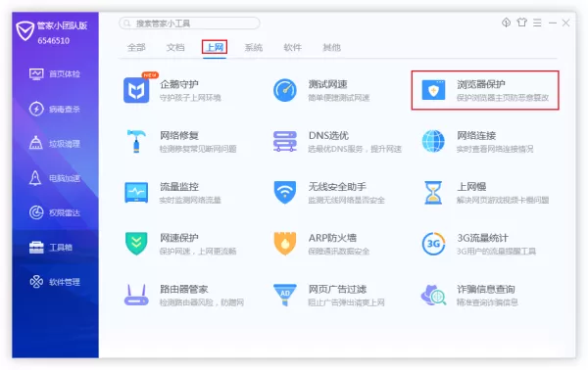Click description 实时监测网络流量
The width and height of the screenshot is (588, 370).
pyautogui.click(x=190, y=200)
